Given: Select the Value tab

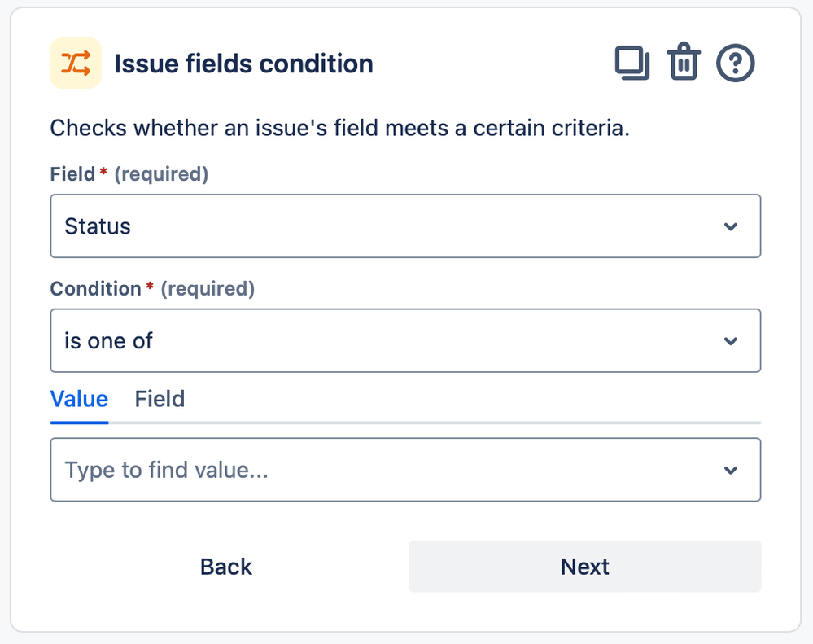Looking at the screenshot, I should pyautogui.click(x=79, y=399).
